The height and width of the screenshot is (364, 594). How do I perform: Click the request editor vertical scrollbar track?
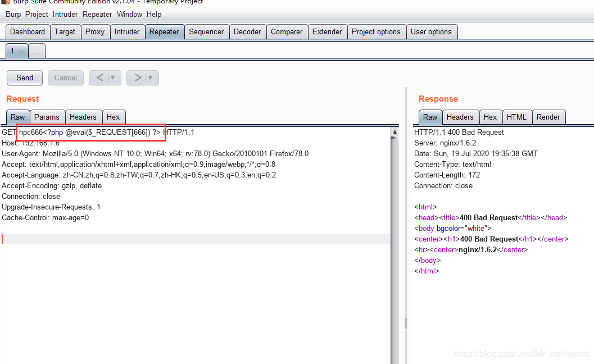pyautogui.click(x=395, y=250)
